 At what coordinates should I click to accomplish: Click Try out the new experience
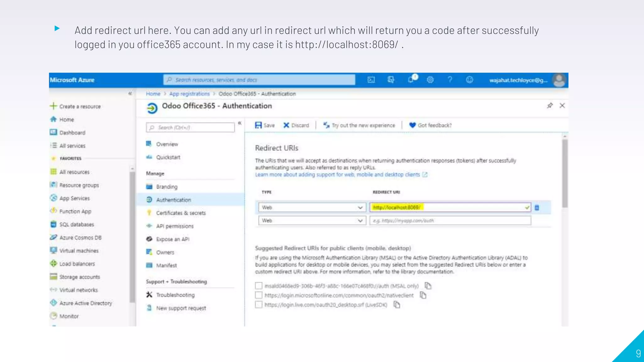point(359,125)
